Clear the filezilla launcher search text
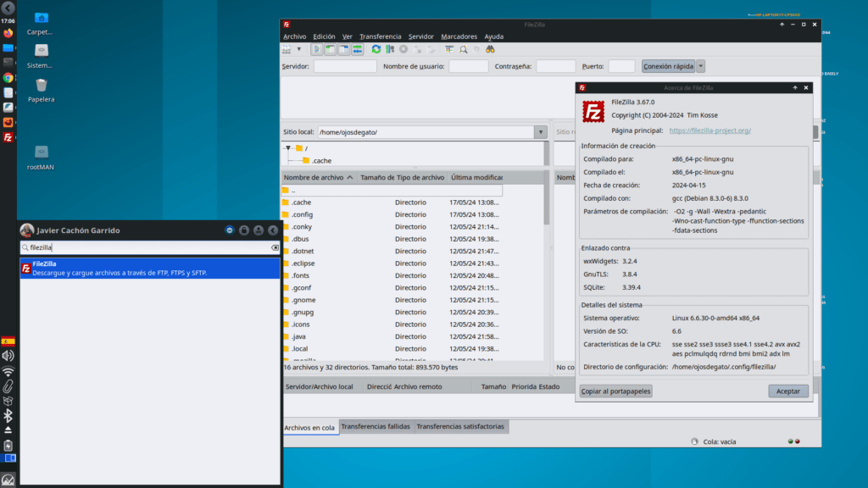868x488 pixels. pyautogui.click(x=275, y=247)
